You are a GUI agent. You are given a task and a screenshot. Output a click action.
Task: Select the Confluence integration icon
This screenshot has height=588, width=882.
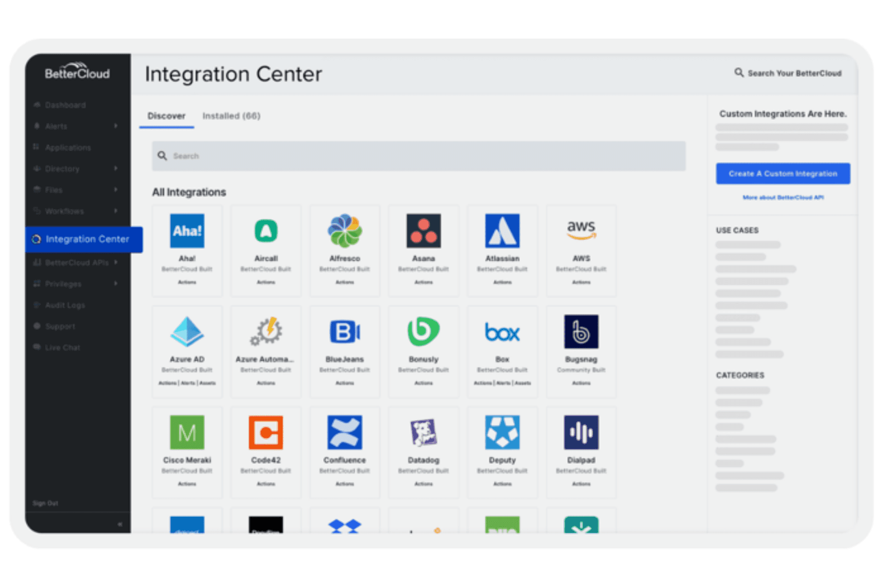click(345, 432)
